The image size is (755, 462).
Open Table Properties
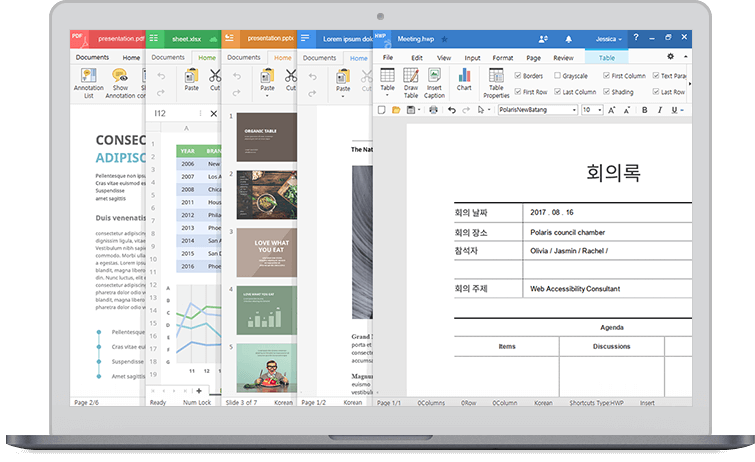coord(497,80)
